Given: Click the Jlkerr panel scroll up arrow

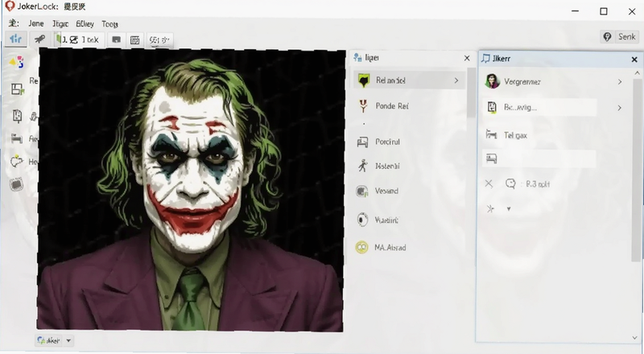Looking at the screenshot, I should click(x=637, y=73).
